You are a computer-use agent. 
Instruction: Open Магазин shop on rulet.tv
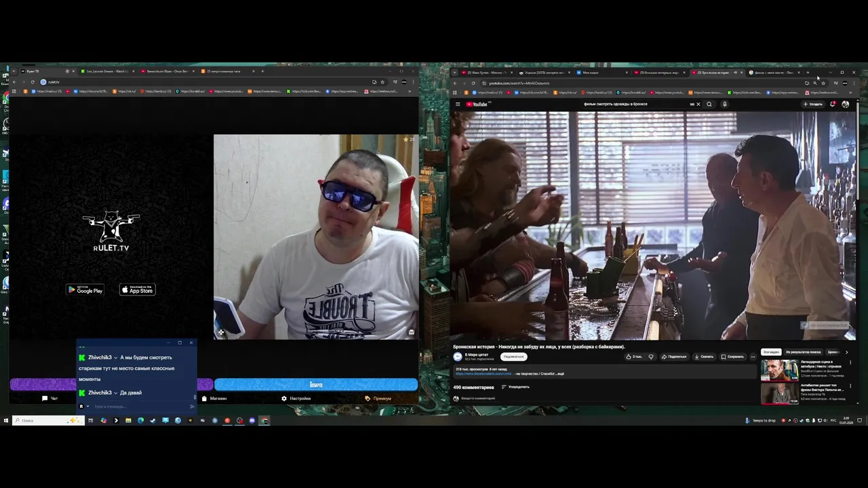(x=214, y=399)
